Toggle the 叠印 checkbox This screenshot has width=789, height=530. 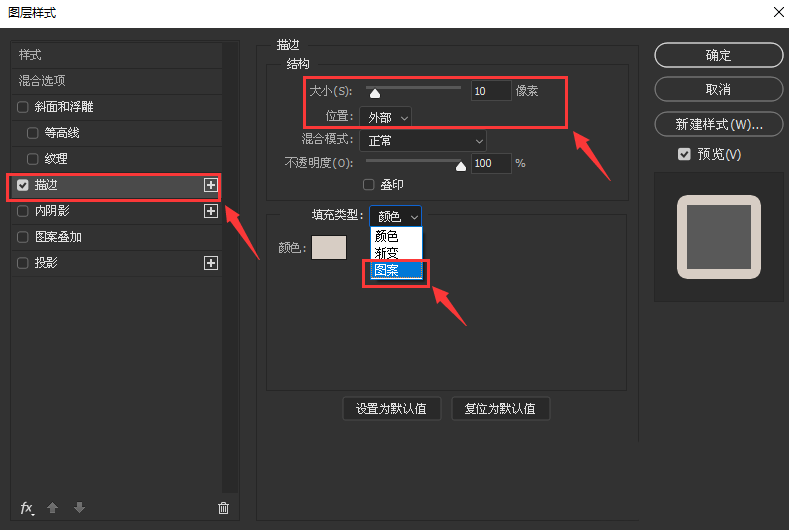[369, 185]
